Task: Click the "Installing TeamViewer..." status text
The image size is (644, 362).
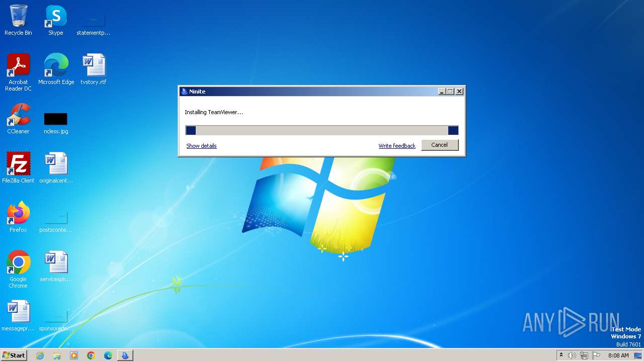Action: pos(214,112)
